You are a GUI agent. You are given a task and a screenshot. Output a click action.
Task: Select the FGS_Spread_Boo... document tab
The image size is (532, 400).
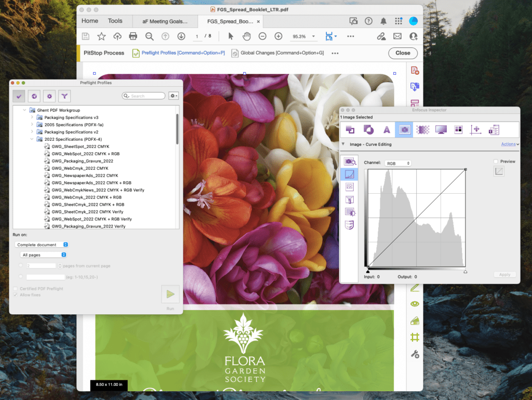pyautogui.click(x=230, y=21)
